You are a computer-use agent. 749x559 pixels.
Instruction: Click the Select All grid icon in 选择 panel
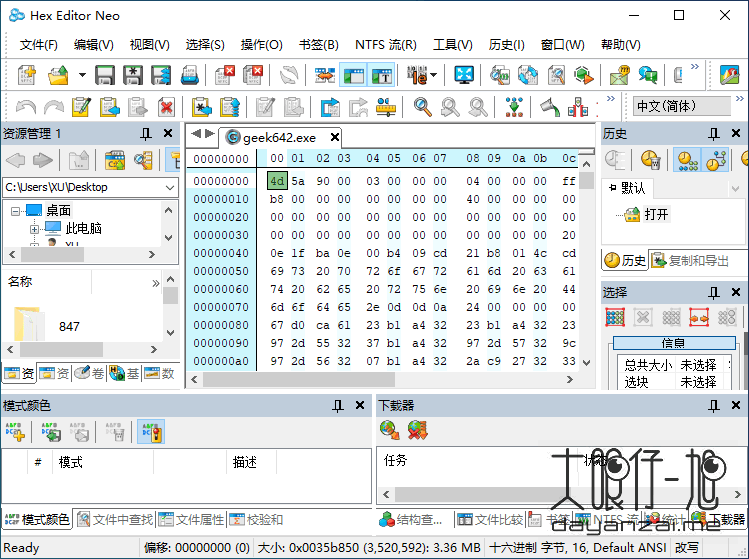(x=615, y=317)
